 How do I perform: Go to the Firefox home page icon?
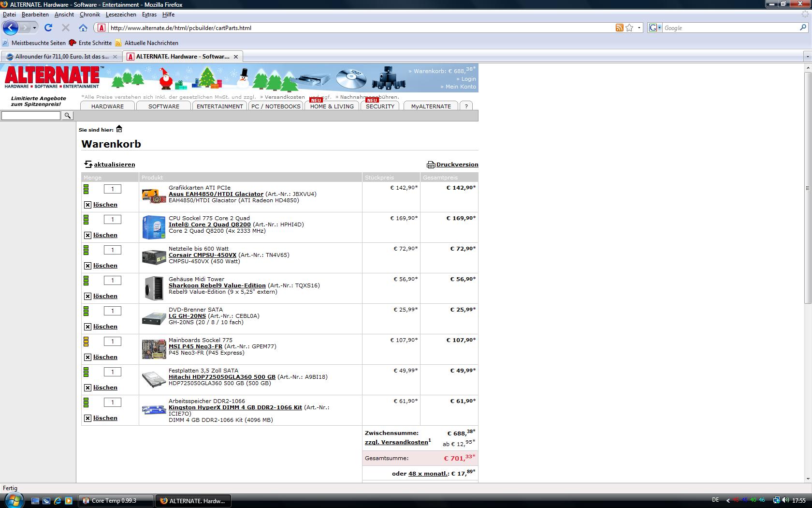pos(83,28)
